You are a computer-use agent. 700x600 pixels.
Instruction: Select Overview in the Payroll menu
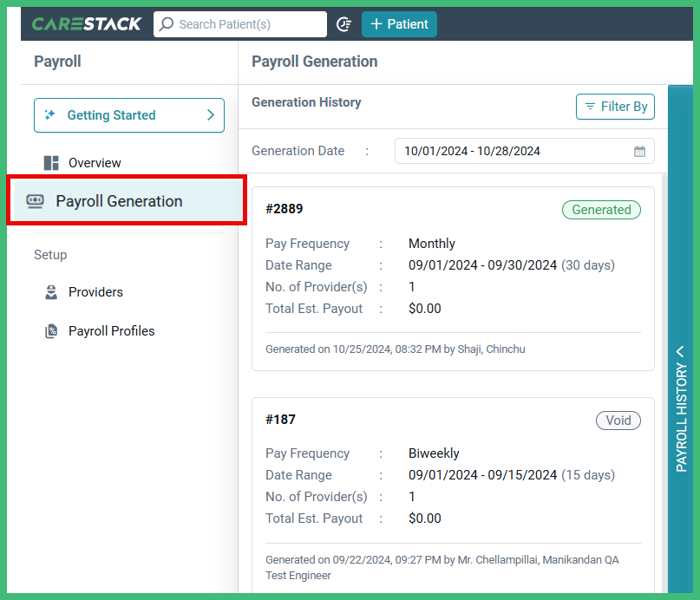[x=94, y=162]
